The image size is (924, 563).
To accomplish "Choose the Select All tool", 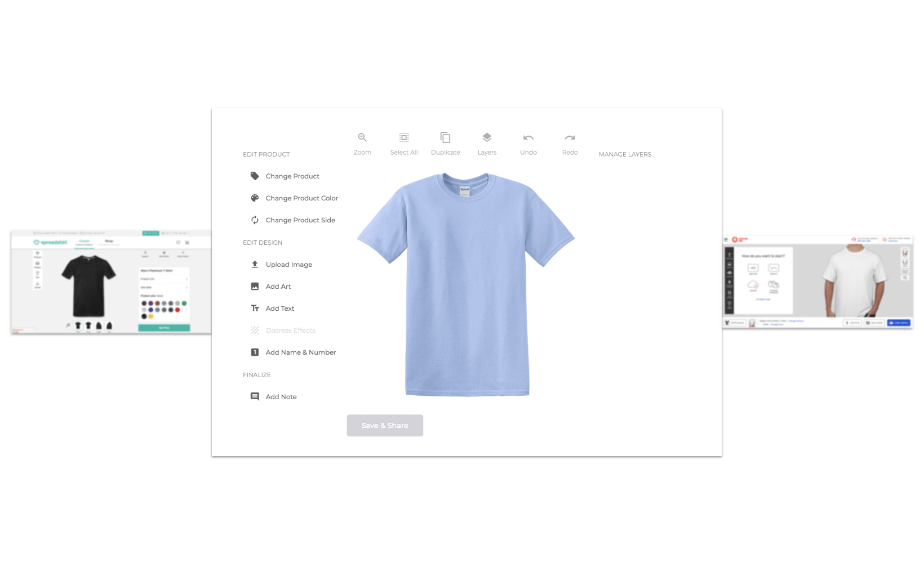I will [x=404, y=144].
